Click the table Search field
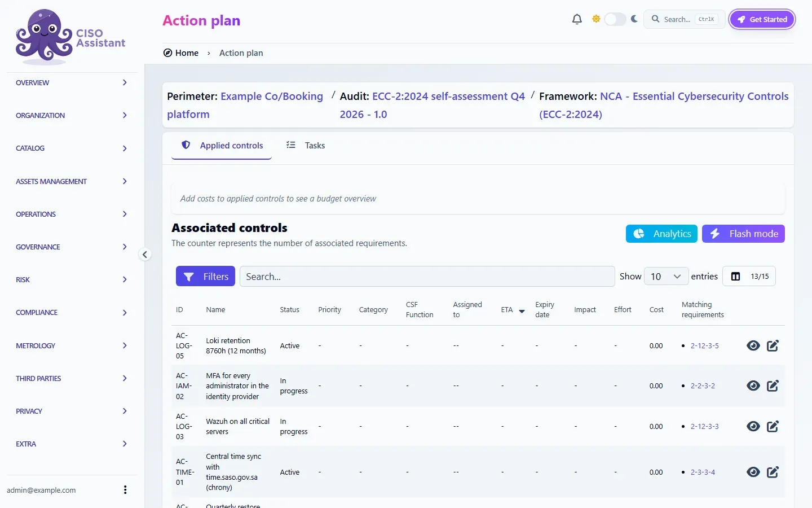 [427, 276]
